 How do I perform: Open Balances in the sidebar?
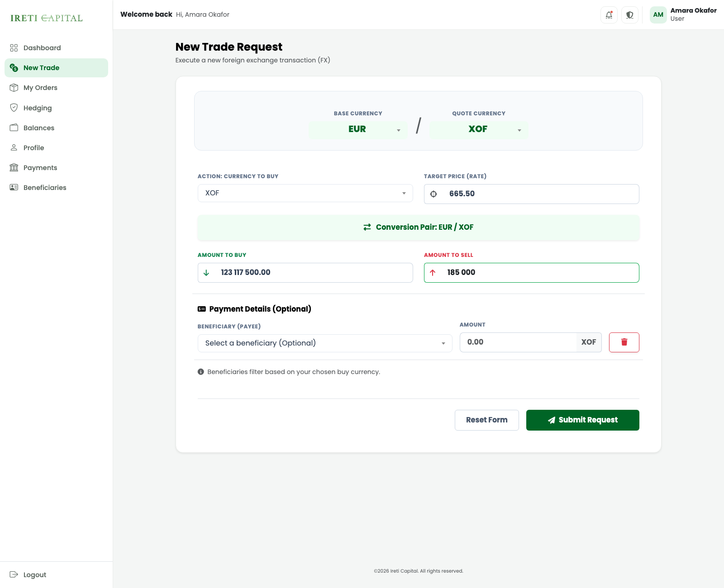(56, 128)
